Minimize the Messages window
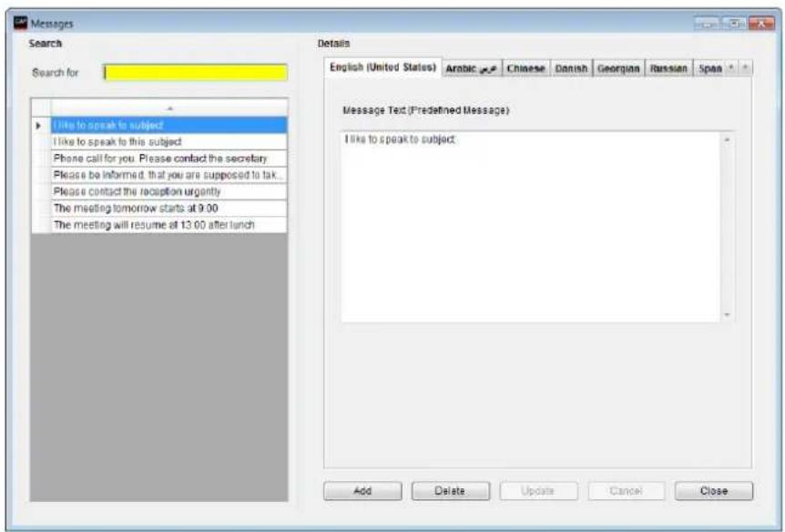This screenshot has height=532, width=785. [x=707, y=24]
